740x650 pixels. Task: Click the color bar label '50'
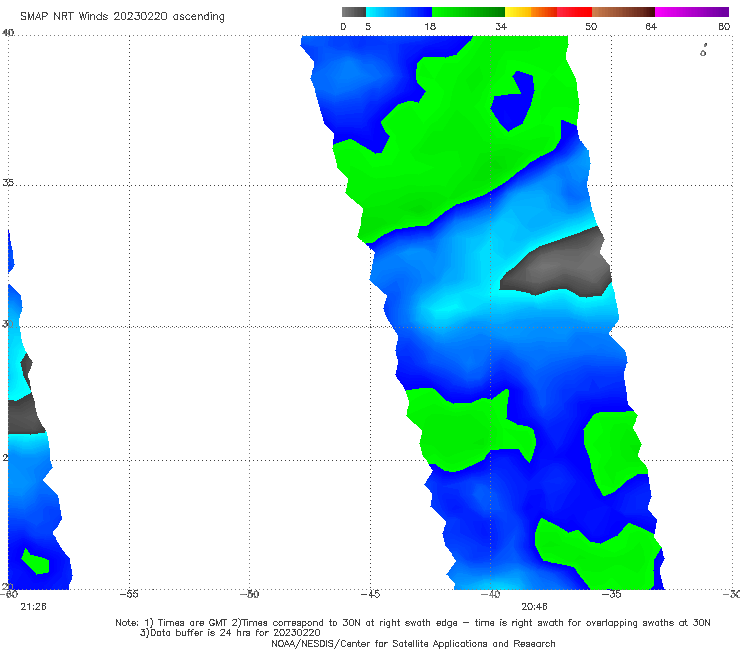click(591, 27)
